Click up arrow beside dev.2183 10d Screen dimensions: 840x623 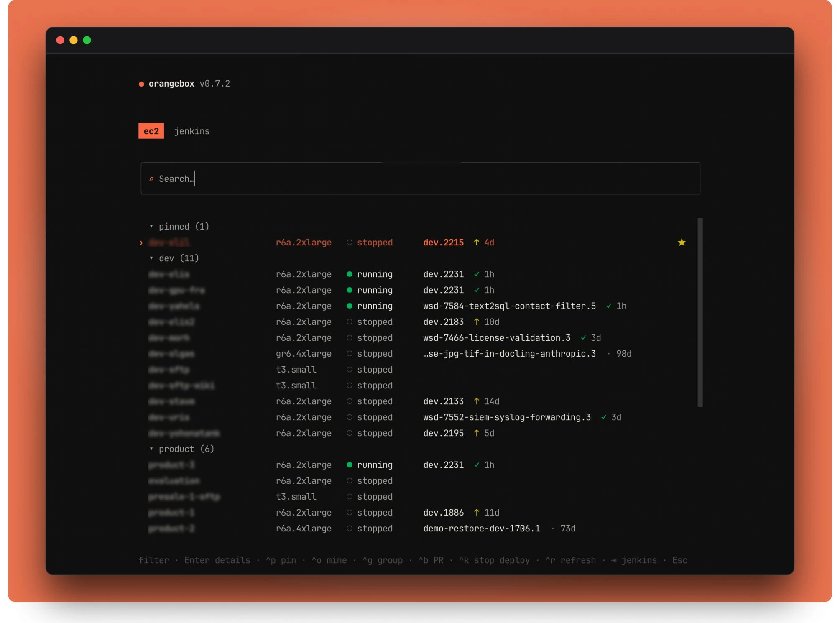[476, 322]
